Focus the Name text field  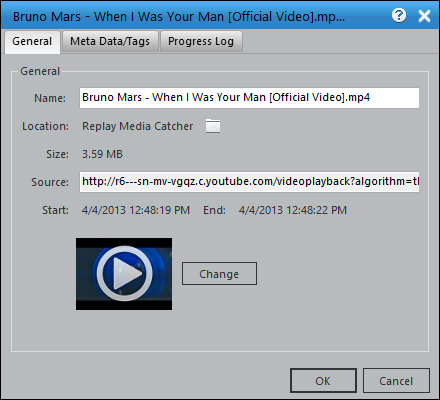pos(249,98)
